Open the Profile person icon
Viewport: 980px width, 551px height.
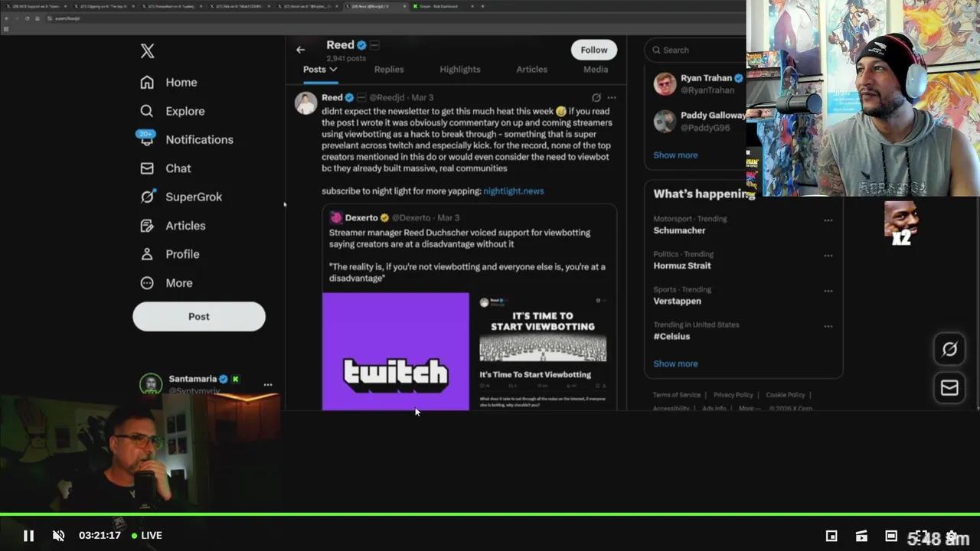click(x=147, y=254)
